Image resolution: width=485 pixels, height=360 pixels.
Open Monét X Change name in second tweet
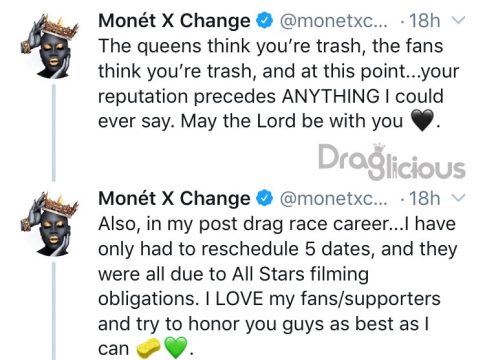(174, 198)
